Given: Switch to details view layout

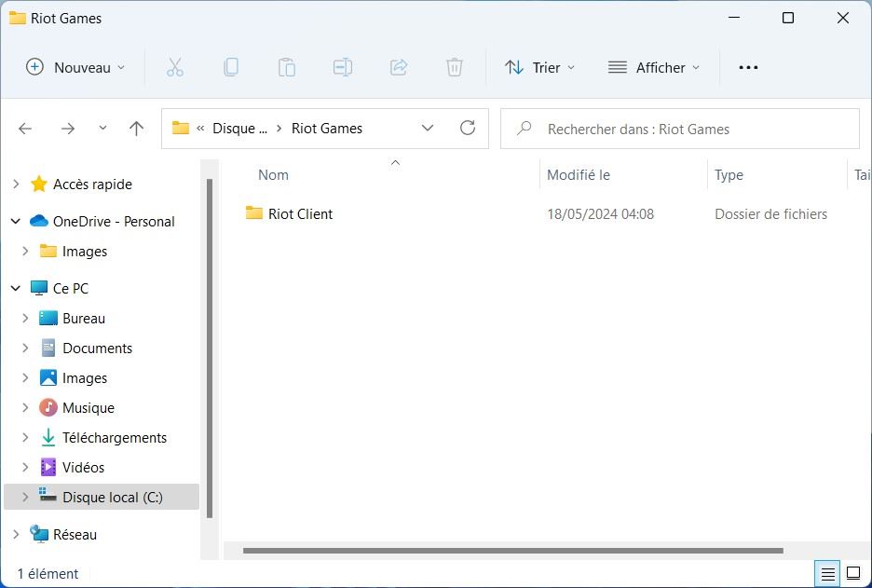Looking at the screenshot, I should click(x=826, y=573).
